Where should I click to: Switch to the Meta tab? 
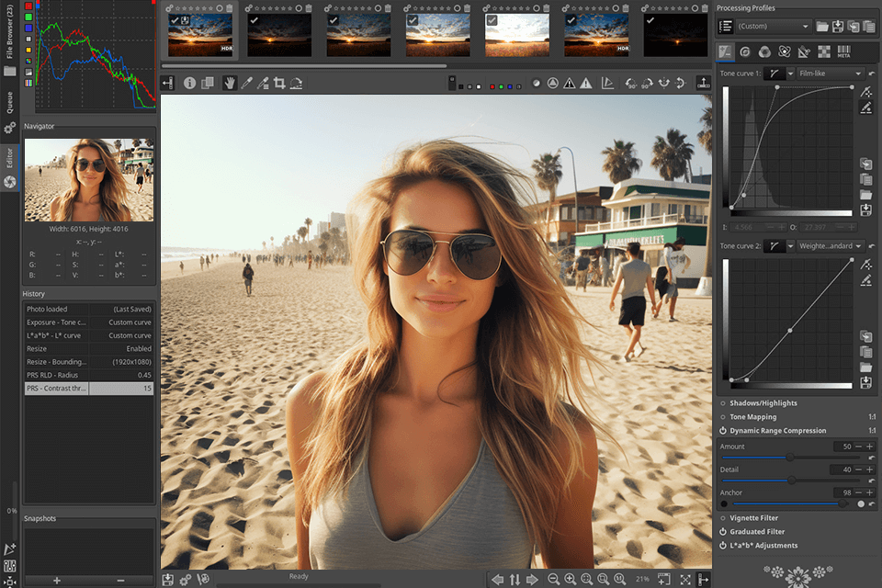coord(843,52)
